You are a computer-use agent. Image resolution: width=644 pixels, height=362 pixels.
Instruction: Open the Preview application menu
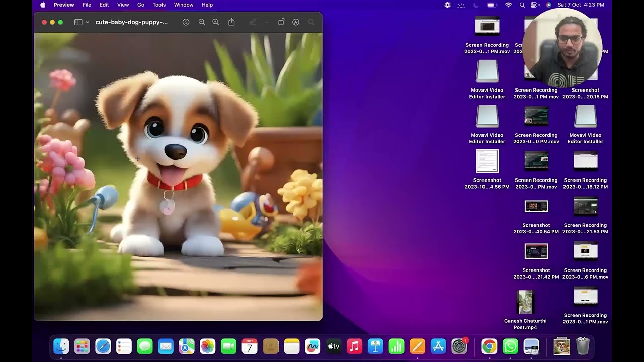click(64, 5)
